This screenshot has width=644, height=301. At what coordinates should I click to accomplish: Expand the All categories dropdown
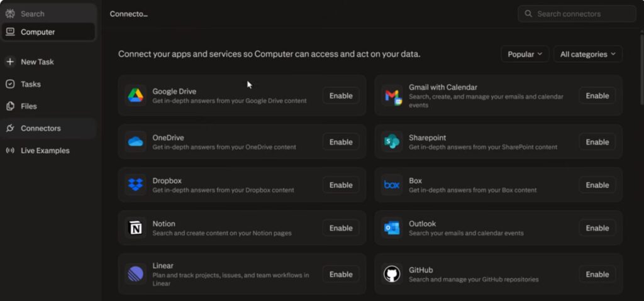click(588, 54)
